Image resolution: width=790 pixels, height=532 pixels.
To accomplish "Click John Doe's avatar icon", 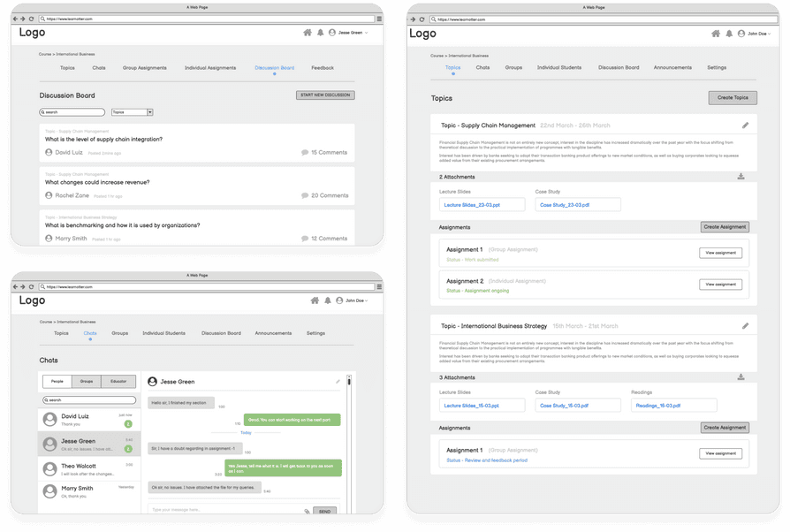I will tap(741, 34).
